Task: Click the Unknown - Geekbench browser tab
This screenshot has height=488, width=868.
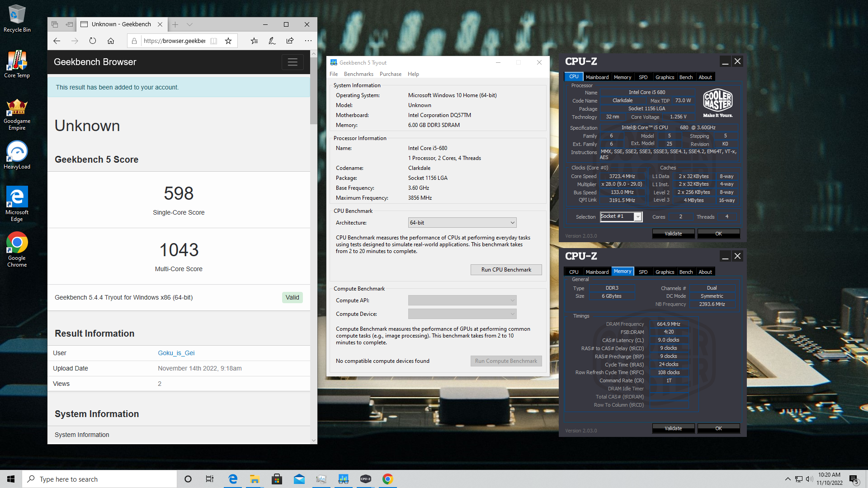Action: (121, 24)
